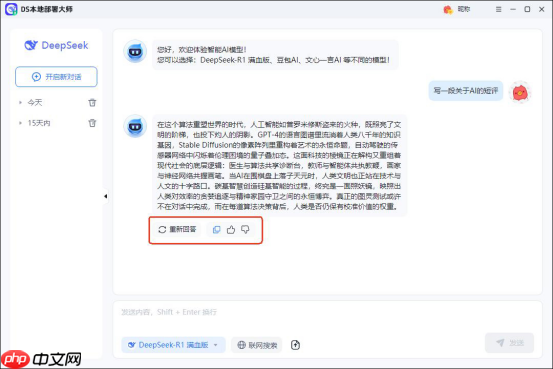Click the bot avatar next to AI essay reply
Viewport: 553px width, 369px height.
(x=135, y=126)
